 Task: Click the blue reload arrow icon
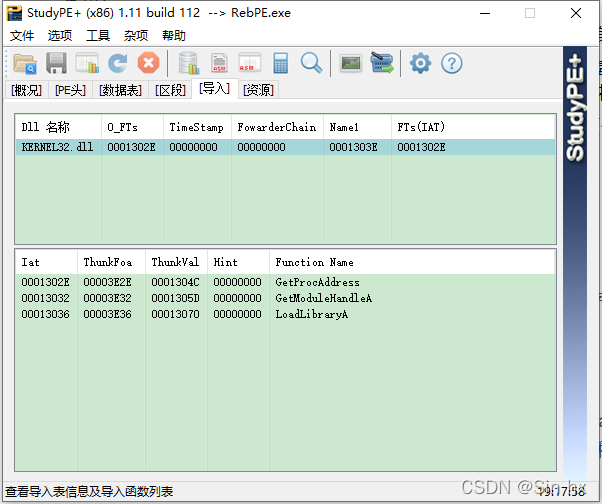[117, 63]
